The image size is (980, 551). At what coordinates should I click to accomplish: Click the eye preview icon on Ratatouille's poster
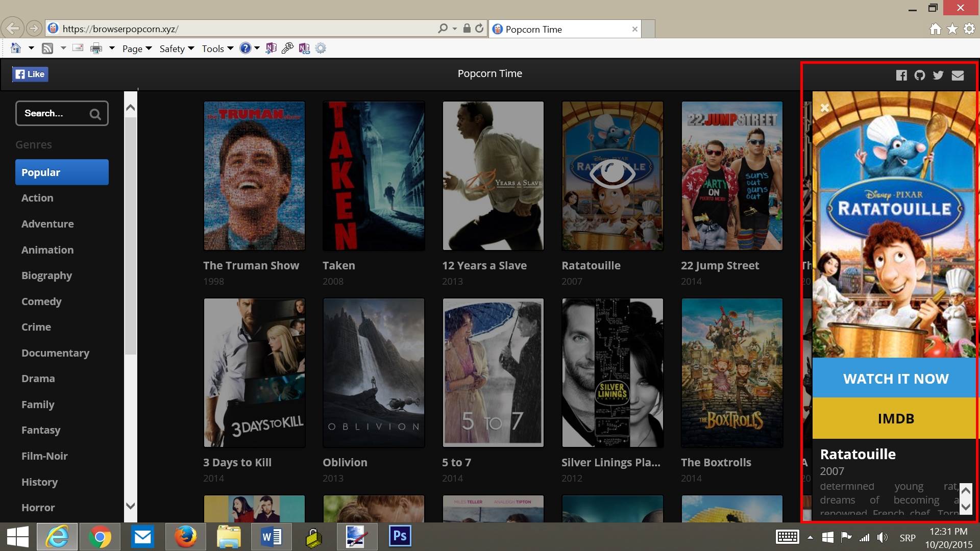(612, 173)
